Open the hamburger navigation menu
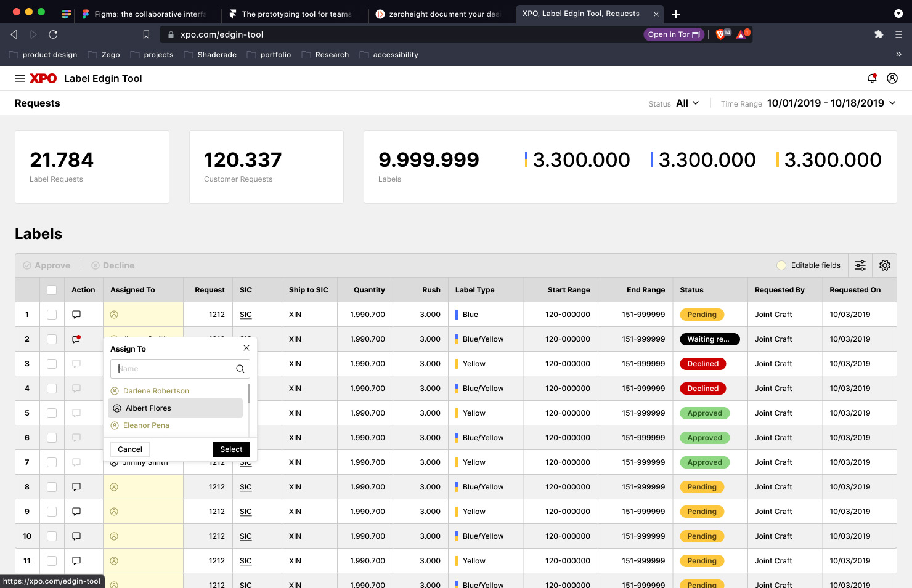912x588 pixels. 20,78
